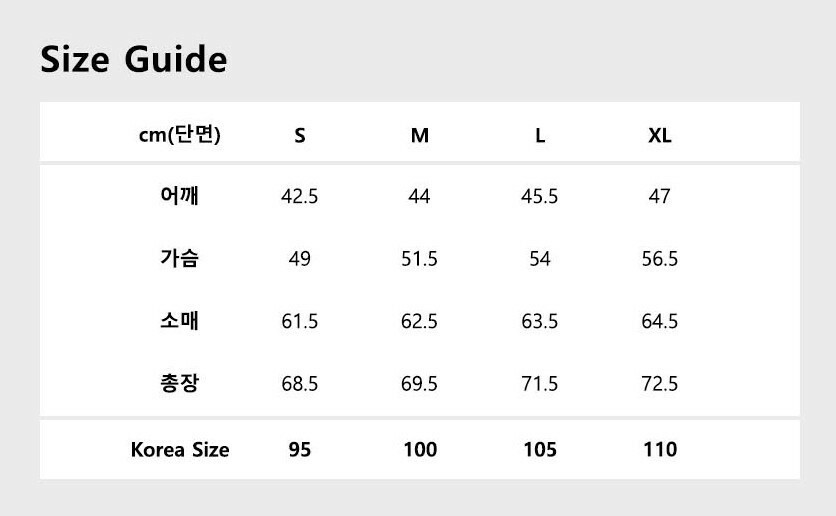Select Korea size 105

pyautogui.click(x=540, y=450)
